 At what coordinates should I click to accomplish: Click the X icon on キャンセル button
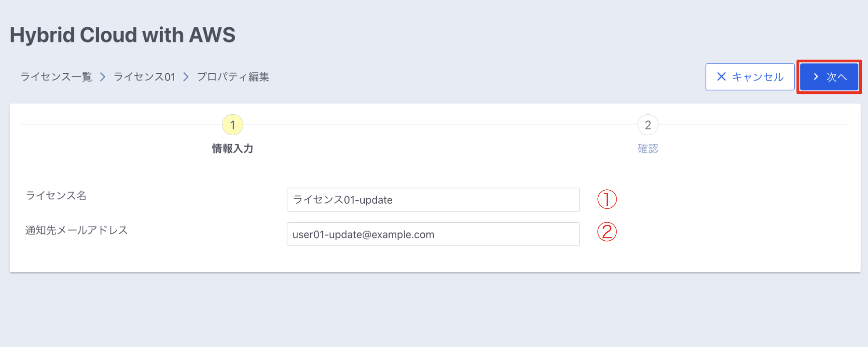coord(721,77)
